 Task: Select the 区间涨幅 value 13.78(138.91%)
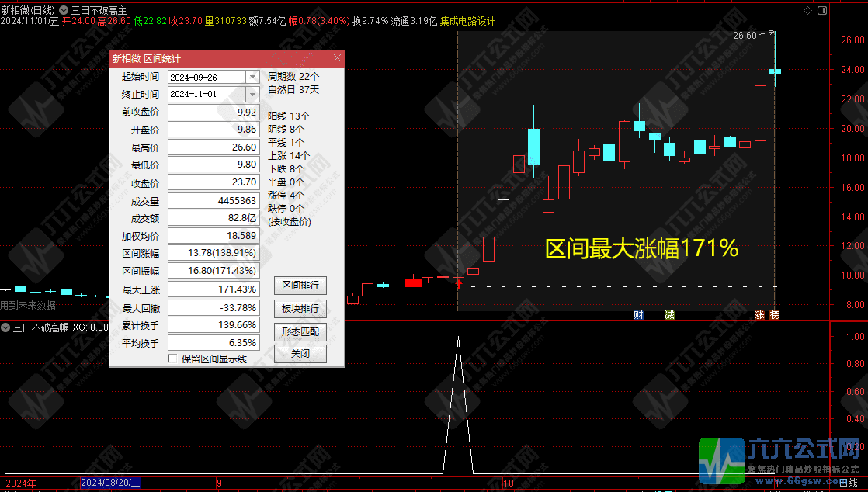(214, 253)
